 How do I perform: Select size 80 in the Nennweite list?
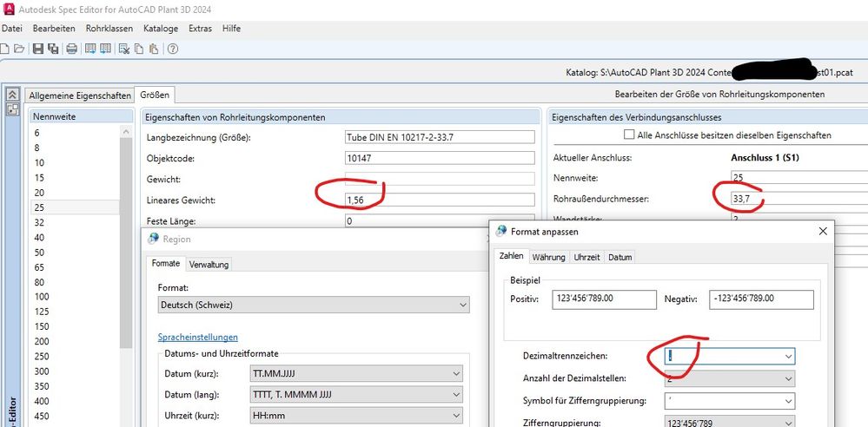tap(74, 282)
